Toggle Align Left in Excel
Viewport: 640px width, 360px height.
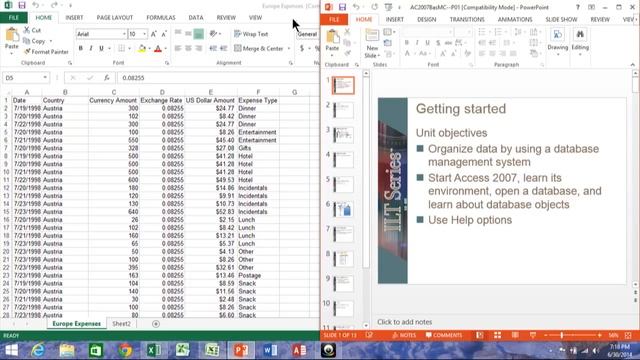pos(178,49)
